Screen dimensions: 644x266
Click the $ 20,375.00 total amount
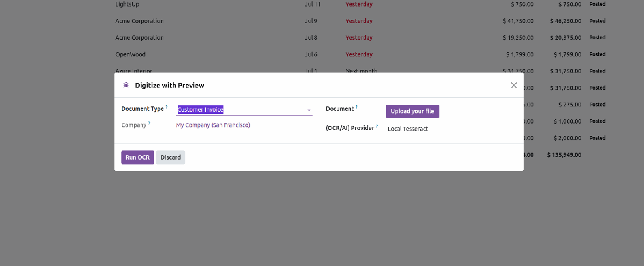pos(566,38)
